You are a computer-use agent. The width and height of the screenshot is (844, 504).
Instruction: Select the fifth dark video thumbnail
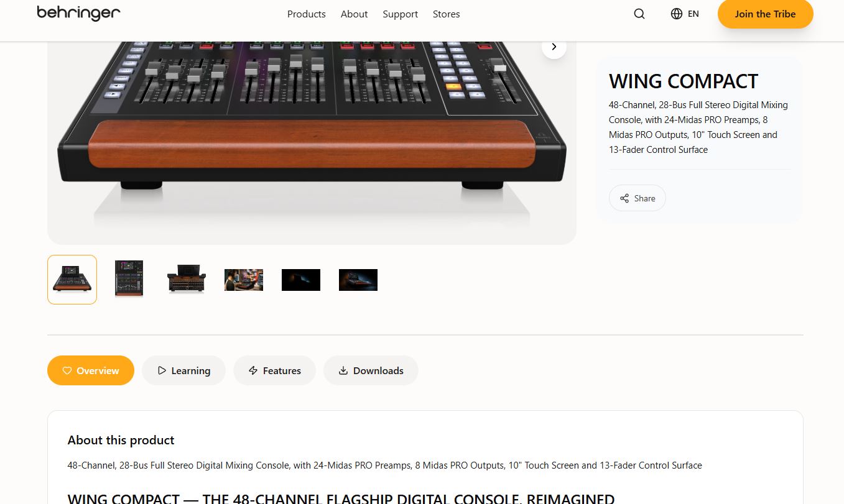pos(301,280)
